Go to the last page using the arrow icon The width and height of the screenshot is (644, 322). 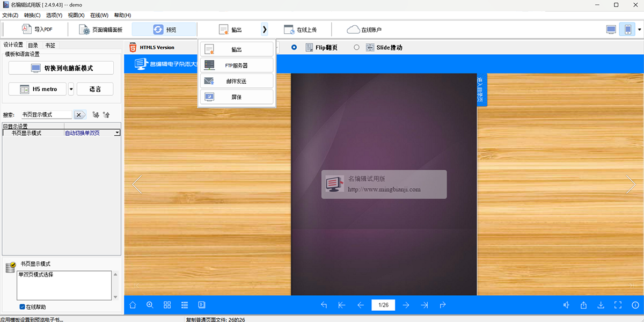click(x=424, y=305)
